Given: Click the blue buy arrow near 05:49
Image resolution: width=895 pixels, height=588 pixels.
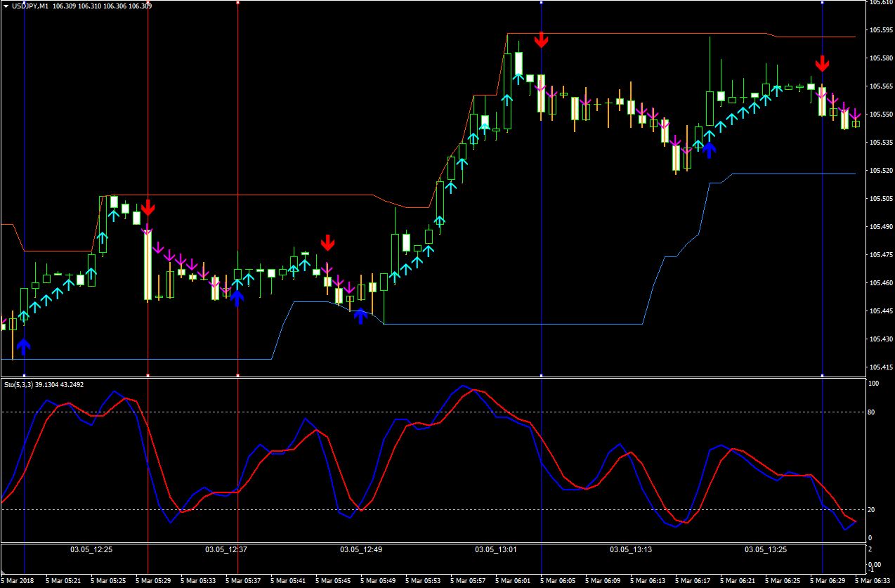Looking at the screenshot, I should coord(360,316).
